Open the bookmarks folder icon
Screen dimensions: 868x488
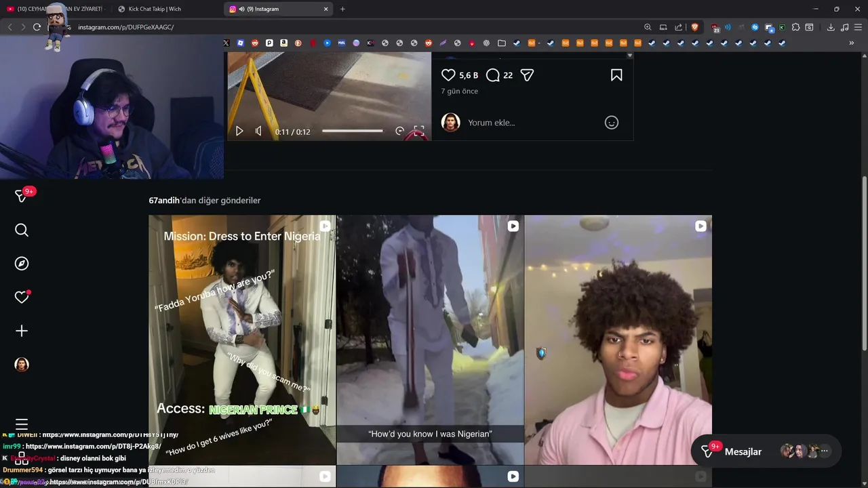click(x=501, y=43)
